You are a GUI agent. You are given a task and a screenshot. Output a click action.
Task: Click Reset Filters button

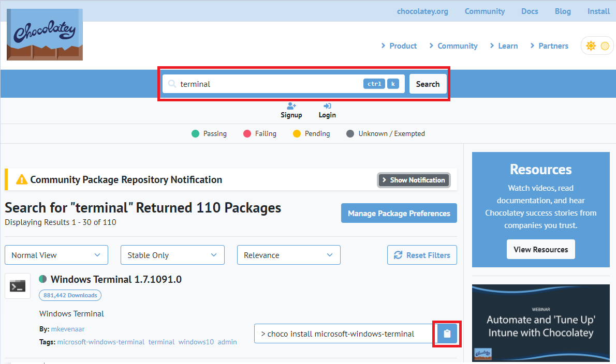tap(422, 255)
